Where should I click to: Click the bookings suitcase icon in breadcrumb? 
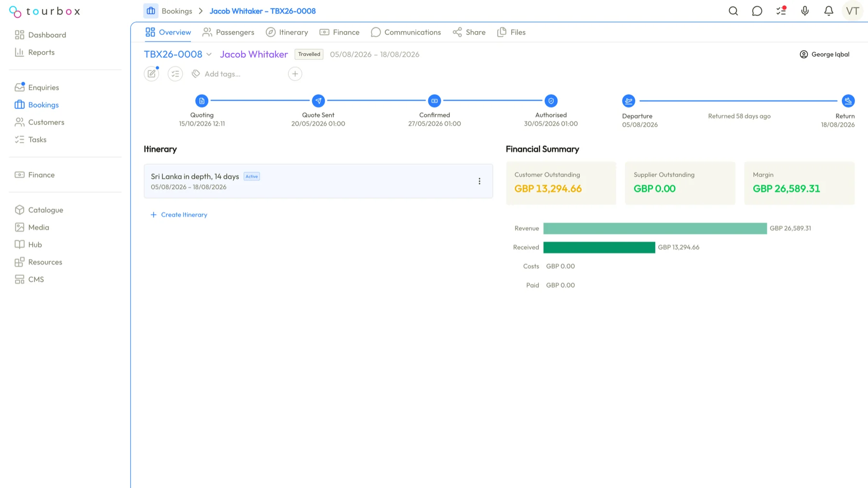tap(151, 11)
